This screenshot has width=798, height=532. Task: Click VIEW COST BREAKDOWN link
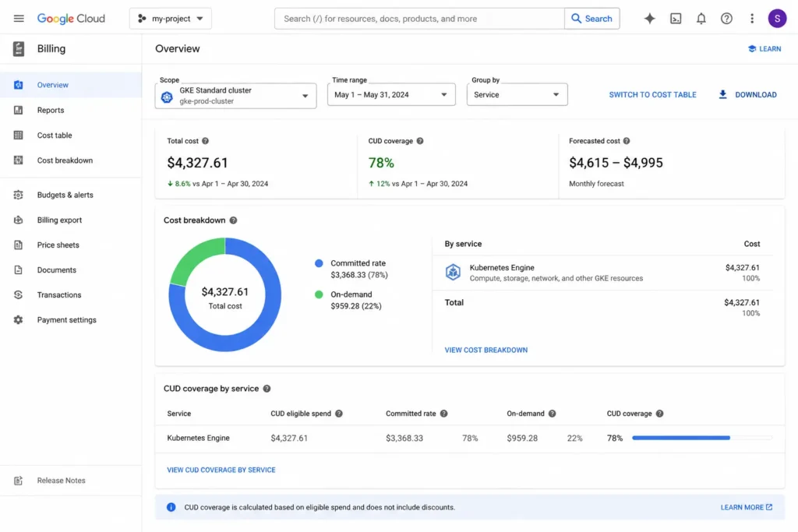486,350
